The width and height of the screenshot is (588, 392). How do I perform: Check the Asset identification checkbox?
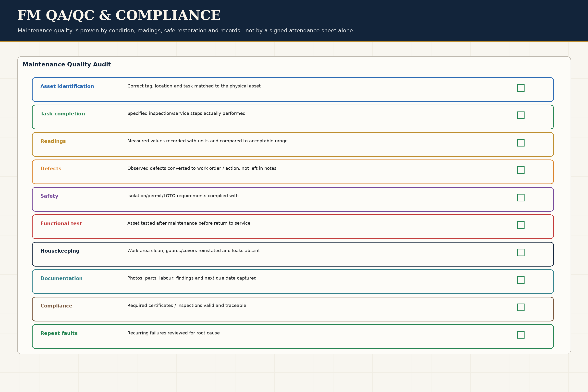520,88
